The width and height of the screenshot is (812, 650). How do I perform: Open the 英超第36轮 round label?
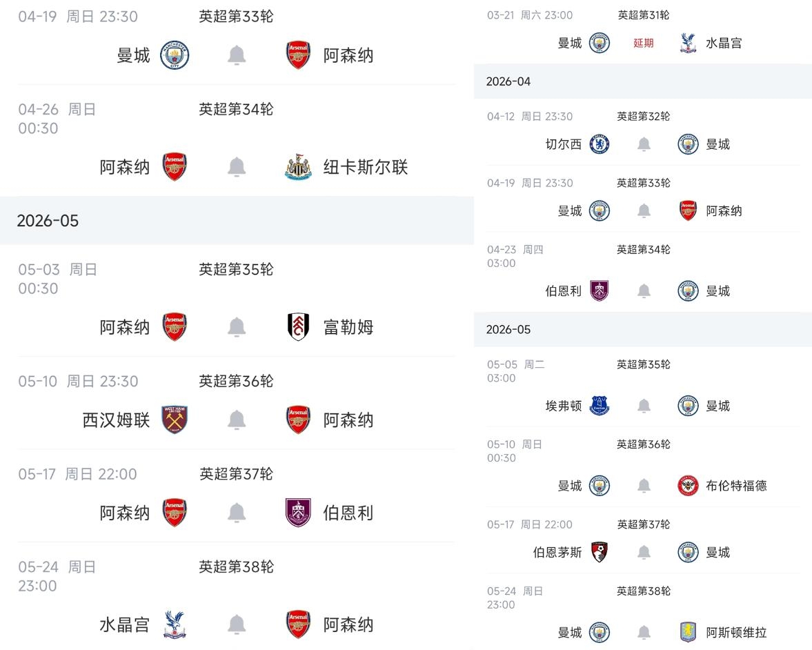click(x=237, y=380)
